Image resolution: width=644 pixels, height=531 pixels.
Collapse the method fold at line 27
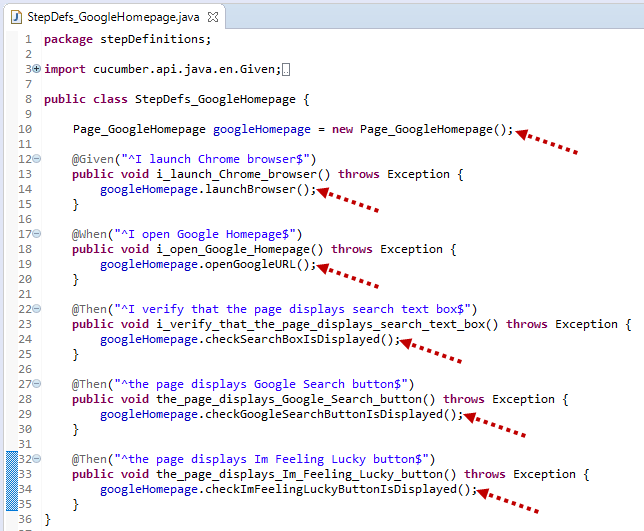click(x=37, y=384)
